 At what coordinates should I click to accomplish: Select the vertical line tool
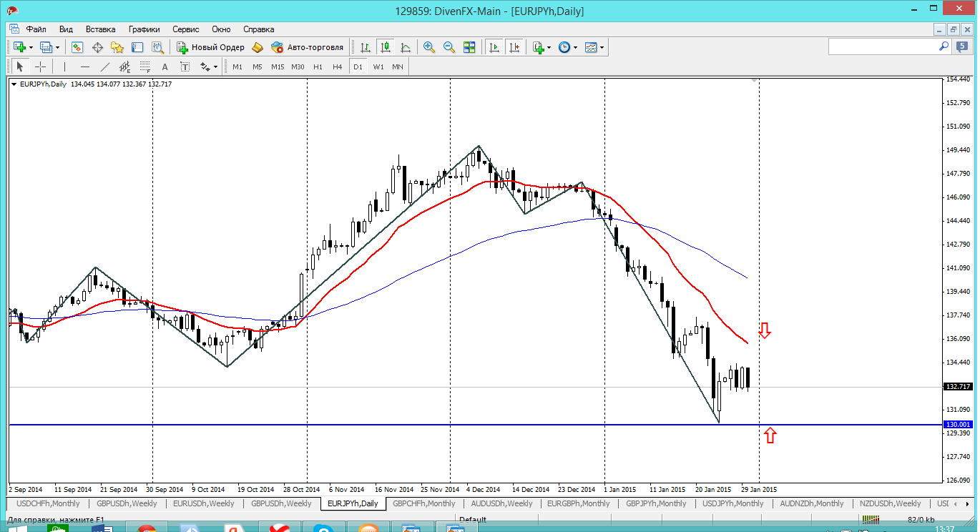64,66
